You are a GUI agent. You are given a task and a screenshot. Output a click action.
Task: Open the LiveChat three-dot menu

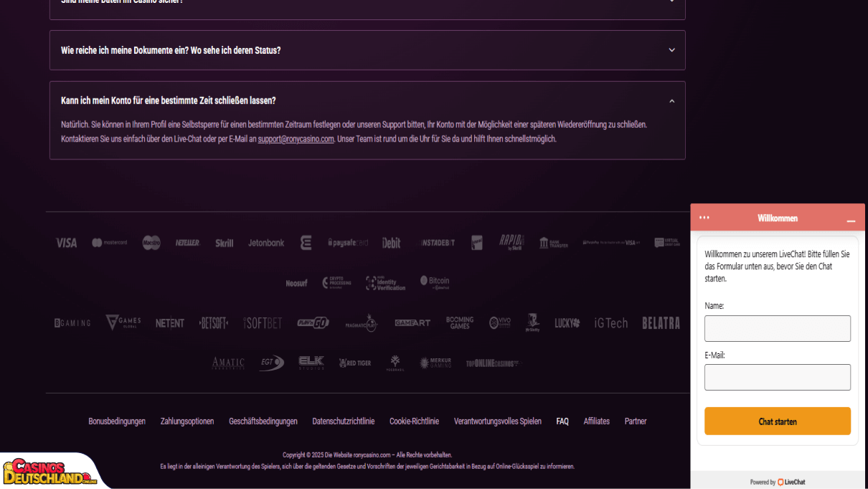[x=704, y=218]
